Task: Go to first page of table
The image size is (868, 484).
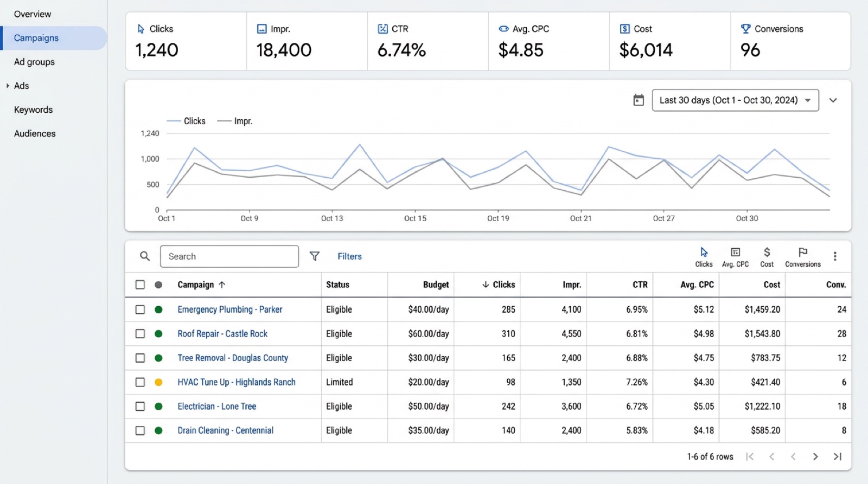Action: [750, 456]
